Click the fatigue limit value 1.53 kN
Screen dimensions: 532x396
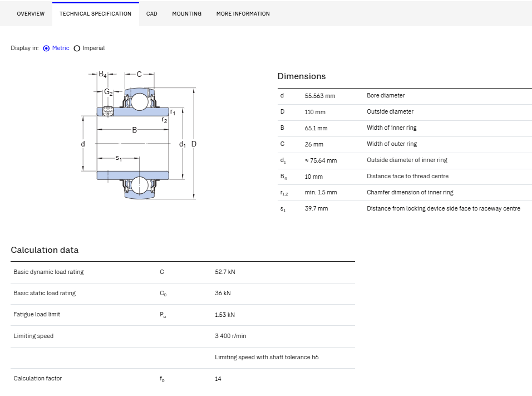tap(225, 315)
